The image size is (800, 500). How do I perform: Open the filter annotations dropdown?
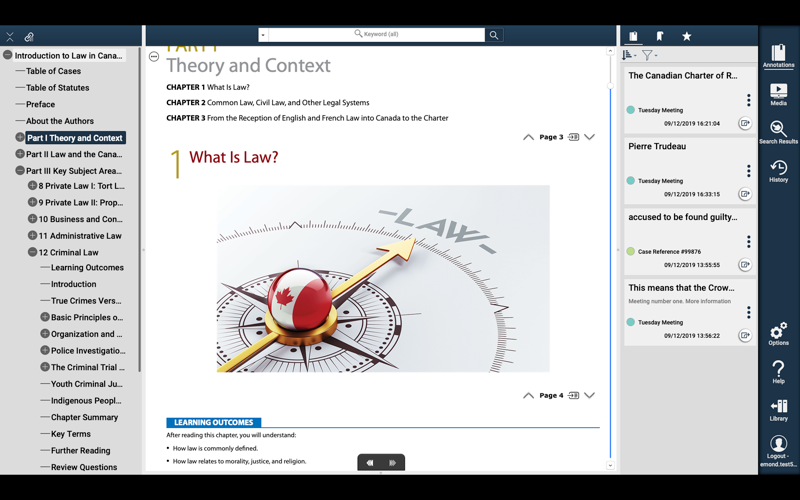(649, 55)
